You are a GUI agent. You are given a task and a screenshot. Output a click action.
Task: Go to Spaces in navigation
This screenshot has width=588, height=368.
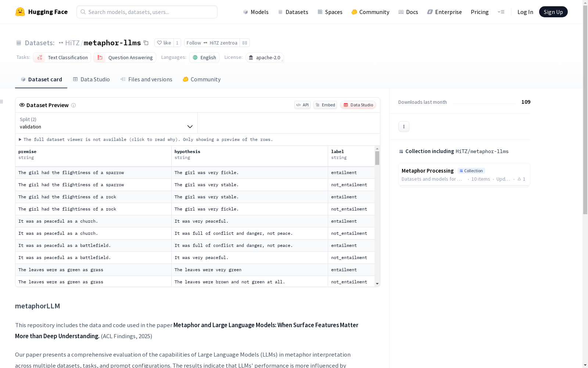pos(330,12)
